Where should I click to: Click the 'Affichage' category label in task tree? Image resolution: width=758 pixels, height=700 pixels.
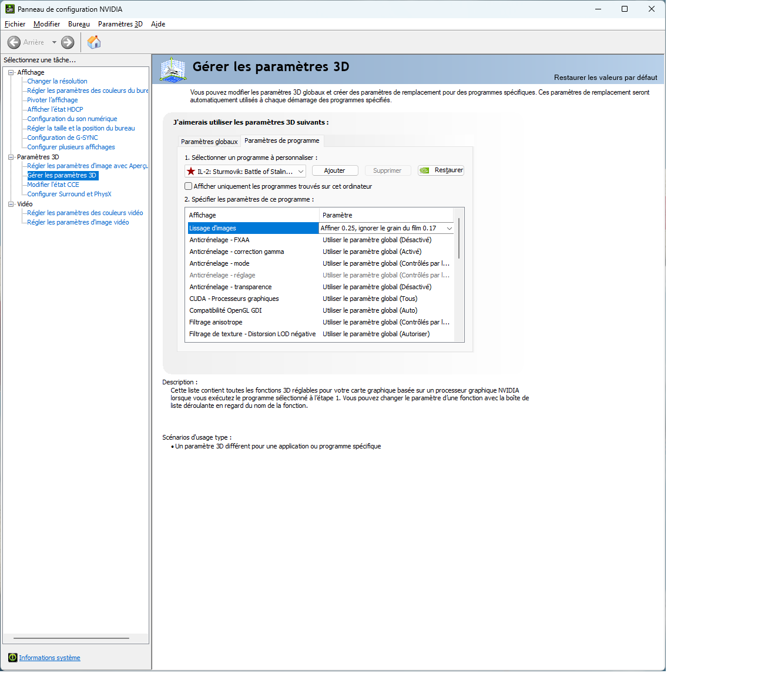(x=31, y=72)
